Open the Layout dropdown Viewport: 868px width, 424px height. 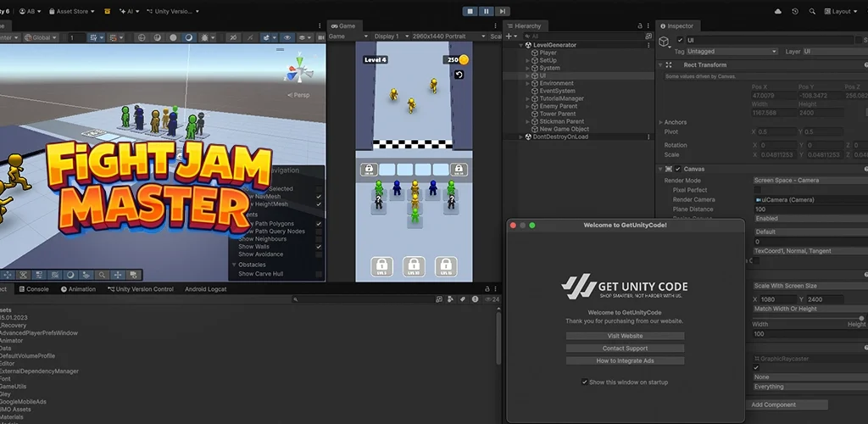(841, 11)
